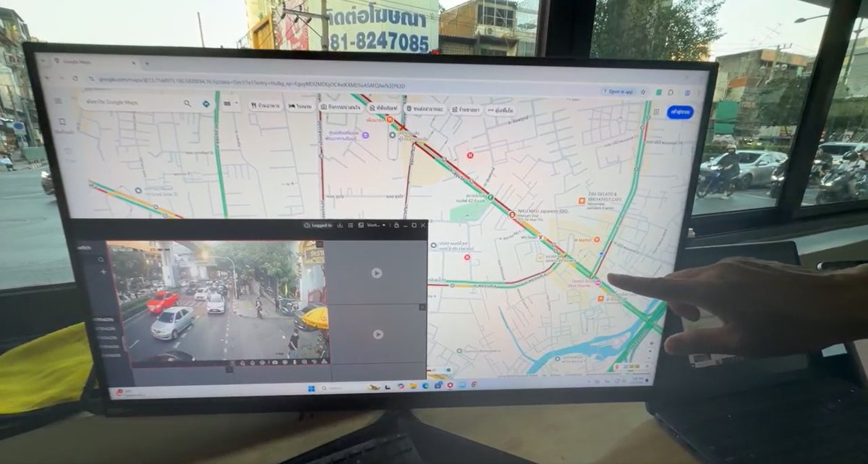Click the ERA Gelato & Breakfast Cafe marker

tap(581, 201)
